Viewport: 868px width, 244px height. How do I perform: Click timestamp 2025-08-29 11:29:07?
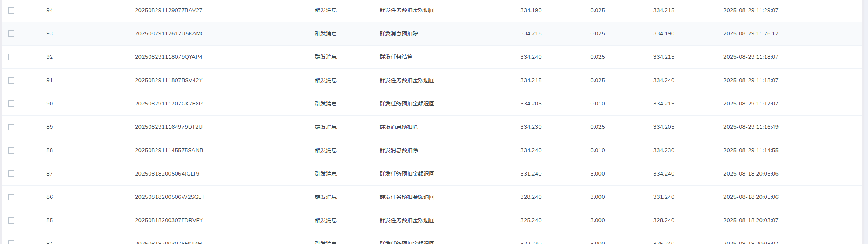(751, 10)
